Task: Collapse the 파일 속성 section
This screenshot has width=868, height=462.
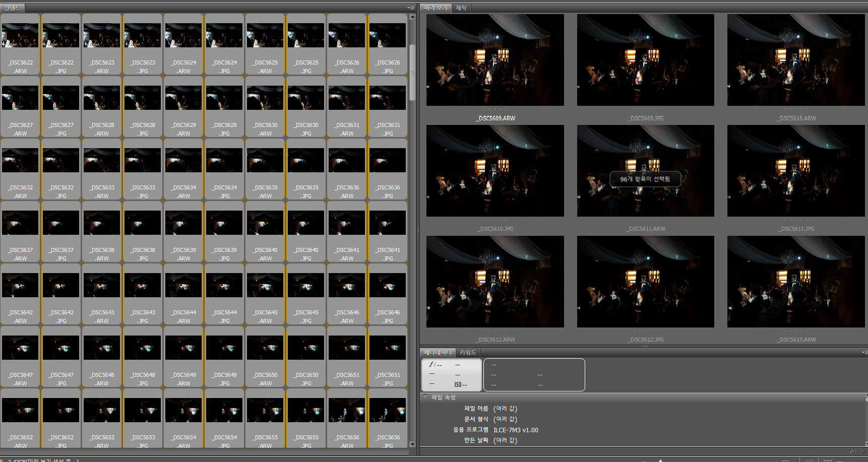Action: (x=425, y=397)
